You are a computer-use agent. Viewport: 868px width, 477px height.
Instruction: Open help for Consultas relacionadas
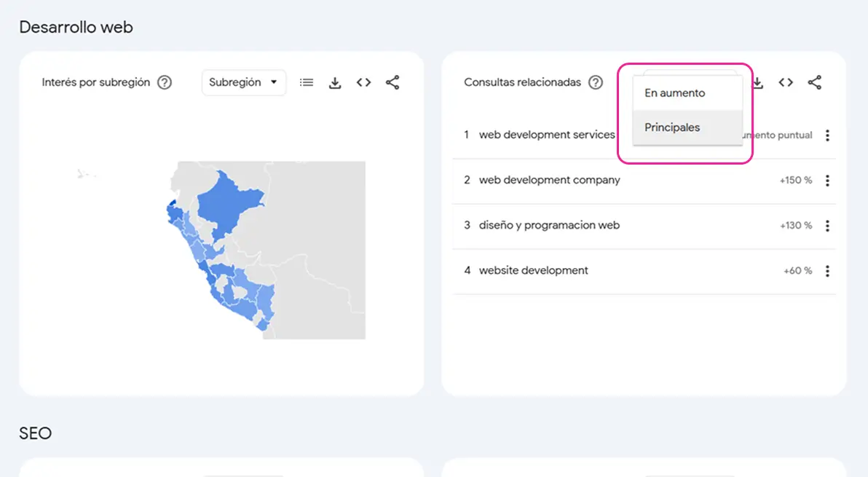click(596, 82)
